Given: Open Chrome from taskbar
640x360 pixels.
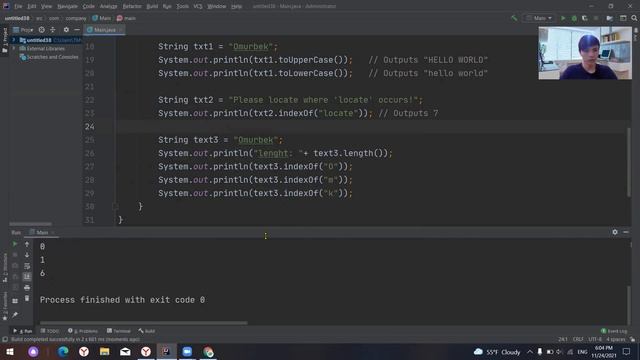Looking at the screenshot, I should click(x=208, y=352).
